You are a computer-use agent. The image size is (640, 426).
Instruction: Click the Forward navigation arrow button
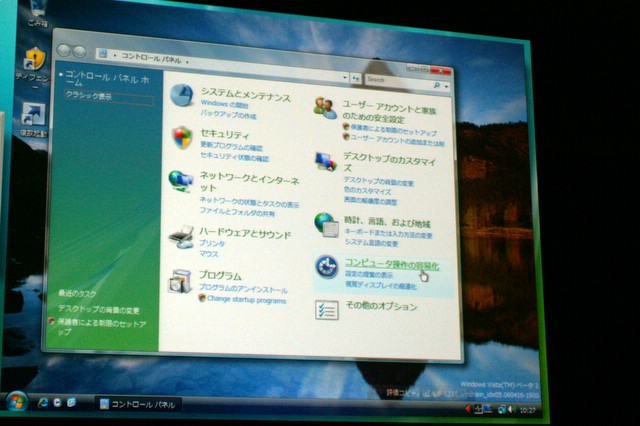pyautogui.click(x=78, y=51)
